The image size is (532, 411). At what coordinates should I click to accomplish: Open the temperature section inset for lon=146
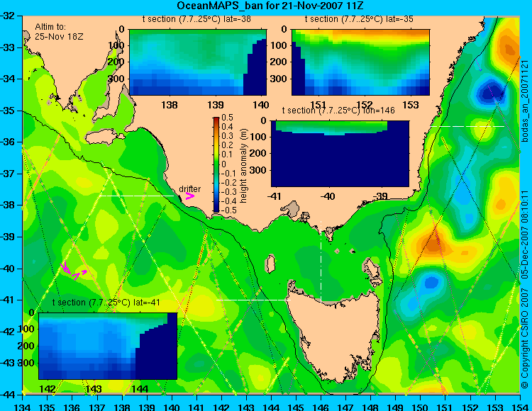click(340, 154)
